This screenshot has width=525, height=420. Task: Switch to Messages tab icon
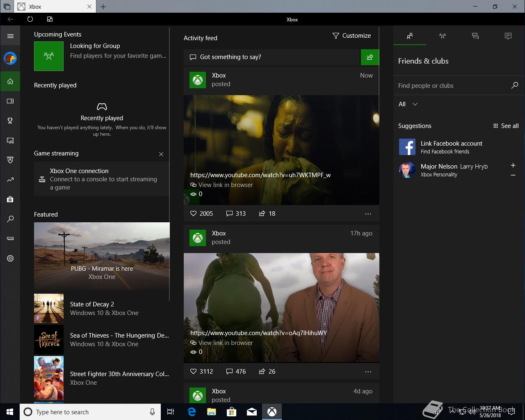click(475, 36)
